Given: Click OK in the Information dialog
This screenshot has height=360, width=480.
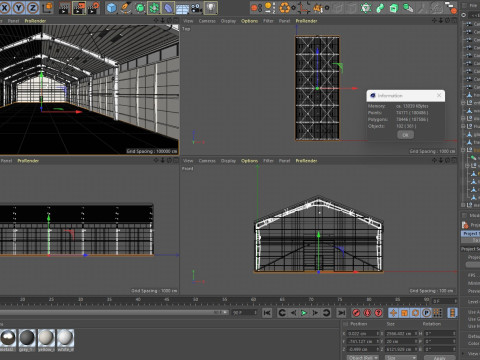Looking at the screenshot, I should coord(405,135).
